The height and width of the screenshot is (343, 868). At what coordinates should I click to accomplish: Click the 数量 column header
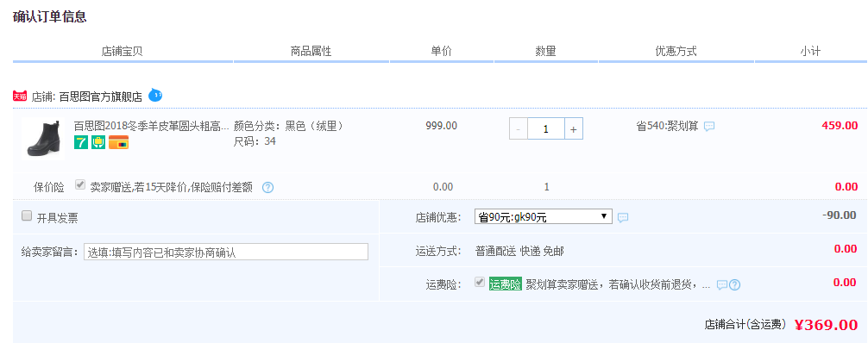[545, 52]
